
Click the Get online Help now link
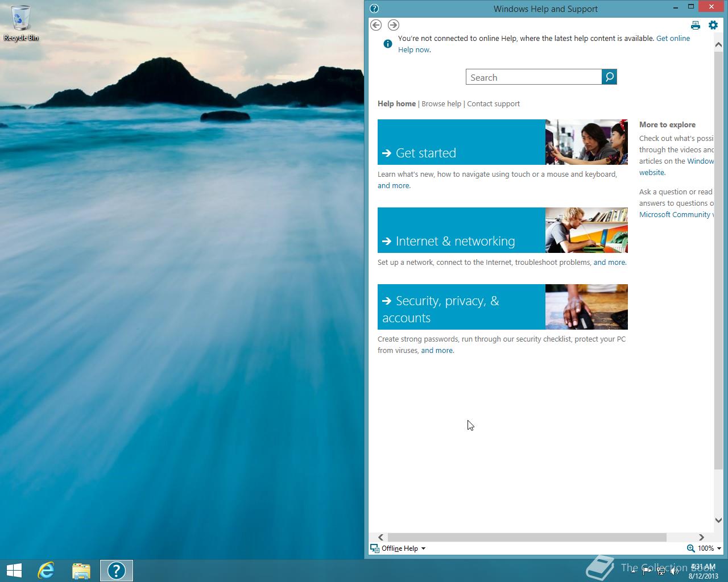(x=673, y=39)
